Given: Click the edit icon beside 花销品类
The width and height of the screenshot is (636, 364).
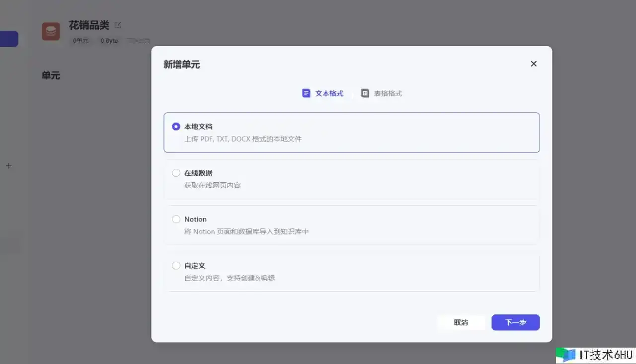Looking at the screenshot, I should [118, 25].
